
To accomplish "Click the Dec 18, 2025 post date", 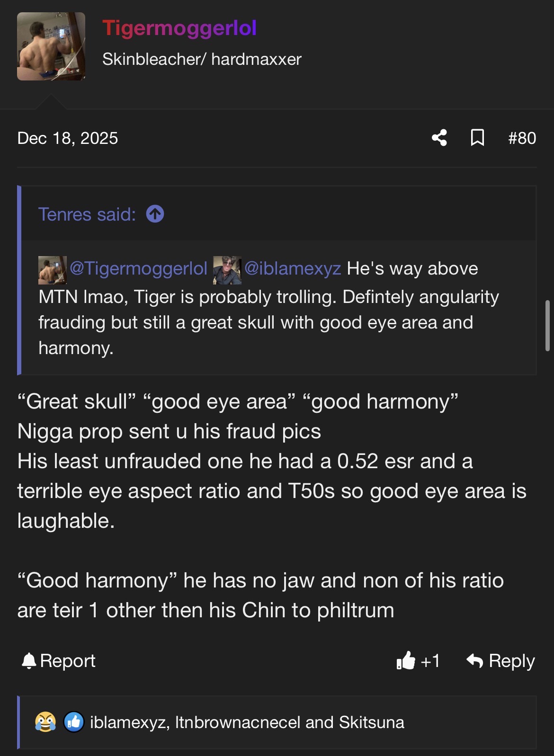I will click(68, 138).
